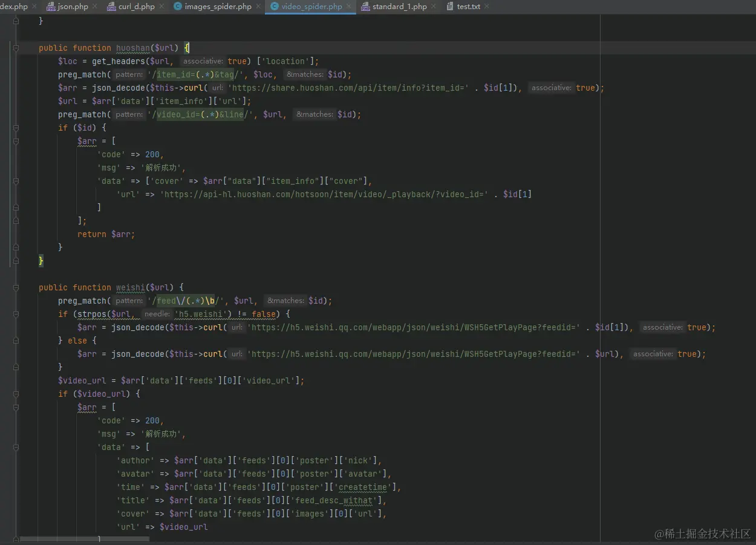
Task: Click '$video_url = $arr' assignment line
Action: [x=181, y=380]
